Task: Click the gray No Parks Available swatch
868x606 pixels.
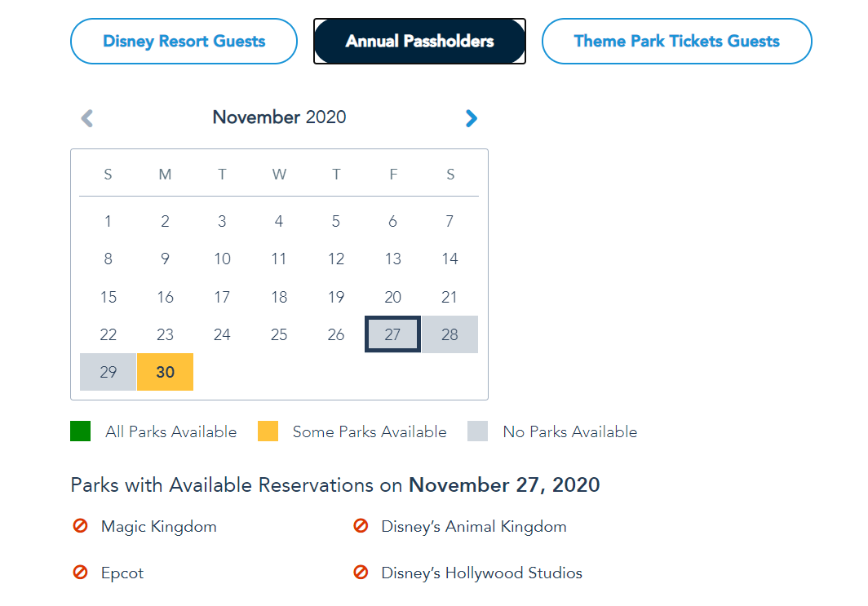Action: tap(477, 431)
